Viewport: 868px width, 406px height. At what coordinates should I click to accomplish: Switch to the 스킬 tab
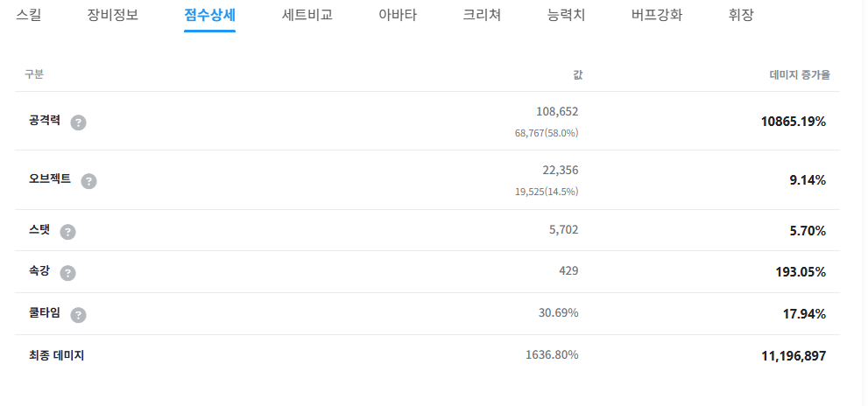29,15
